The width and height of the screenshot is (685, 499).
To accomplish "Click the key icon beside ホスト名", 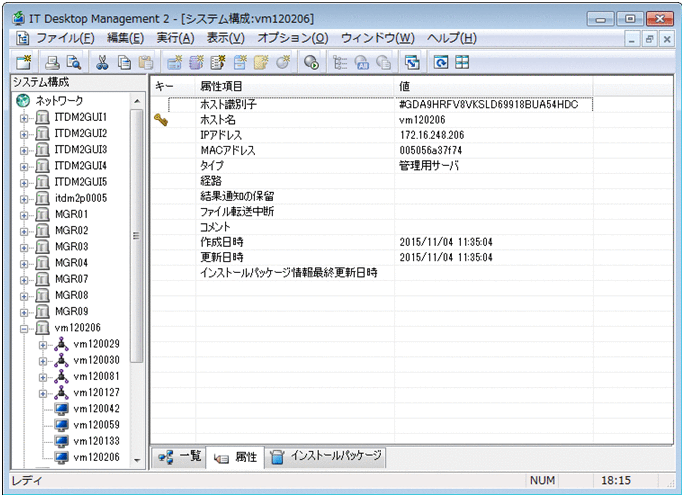I will pos(161,120).
